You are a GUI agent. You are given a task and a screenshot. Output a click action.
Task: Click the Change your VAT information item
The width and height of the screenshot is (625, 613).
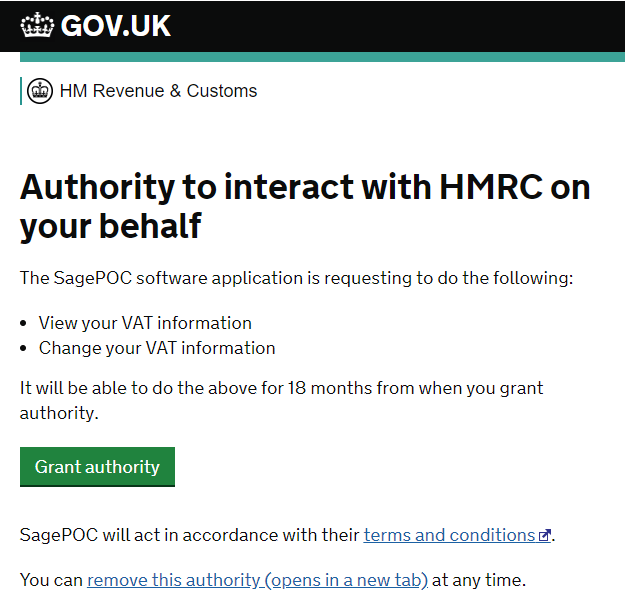click(x=157, y=348)
